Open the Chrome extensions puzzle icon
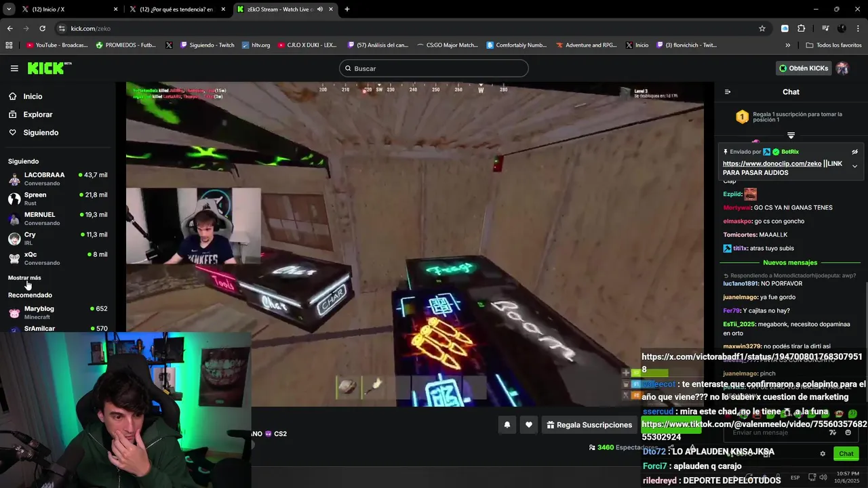868x488 pixels. click(801, 28)
